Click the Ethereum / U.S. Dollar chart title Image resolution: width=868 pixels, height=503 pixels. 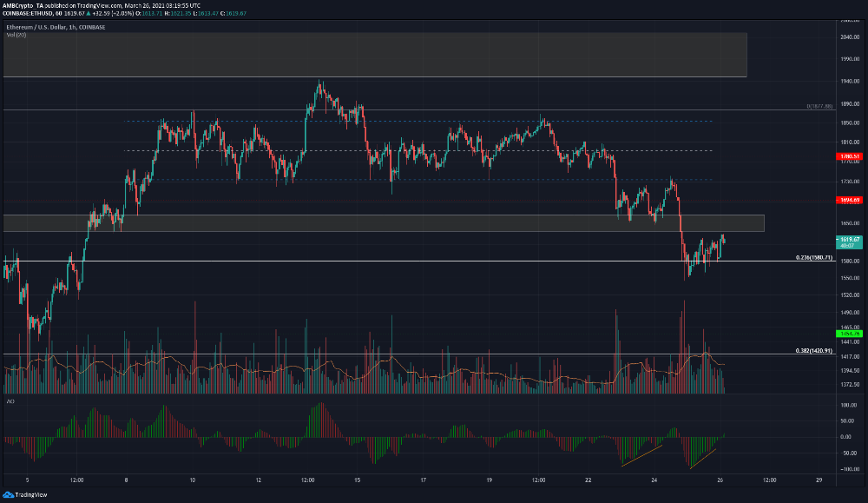[x=54, y=26]
